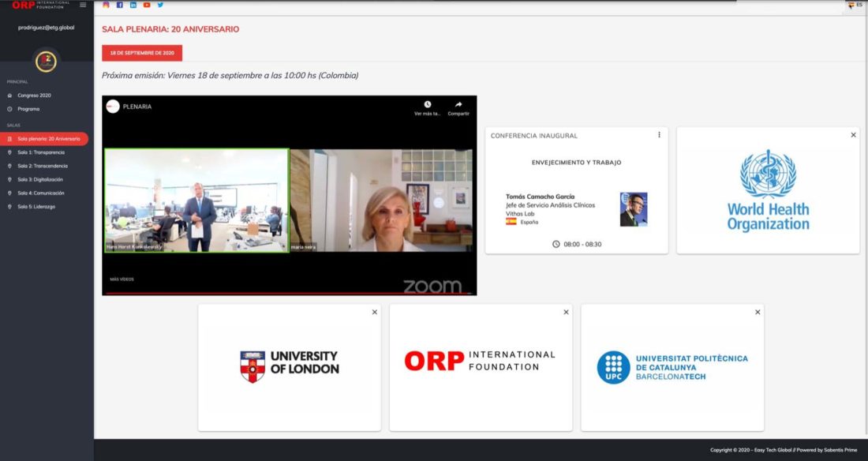This screenshot has width=868, height=461.
Task: Select Sala plenaria: 20 Aniversario
Action: pos(44,139)
